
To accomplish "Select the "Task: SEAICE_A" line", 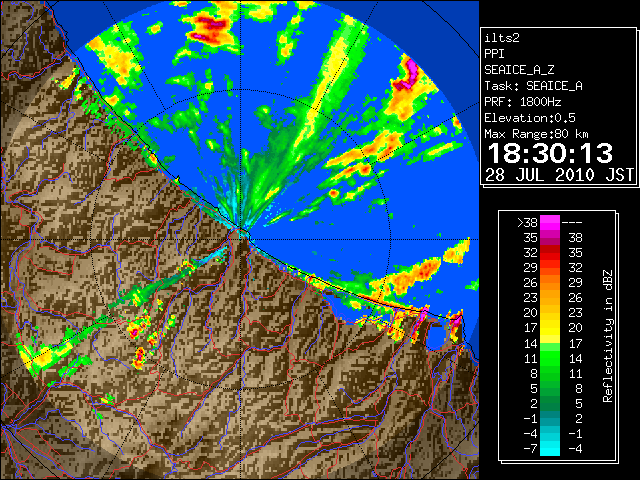I will [x=533, y=86].
